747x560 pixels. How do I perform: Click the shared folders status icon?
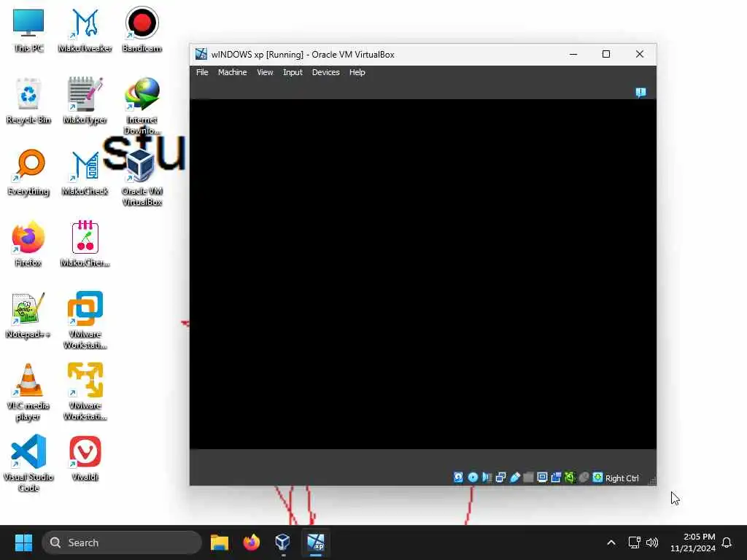click(528, 477)
